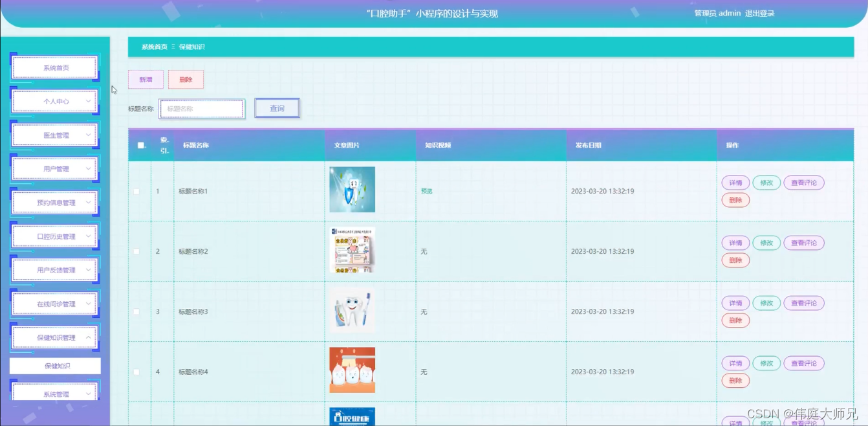This screenshot has height=426, width=868.
Task: Click the 预览 video link for 标题名称1
Action: [426, 192]
